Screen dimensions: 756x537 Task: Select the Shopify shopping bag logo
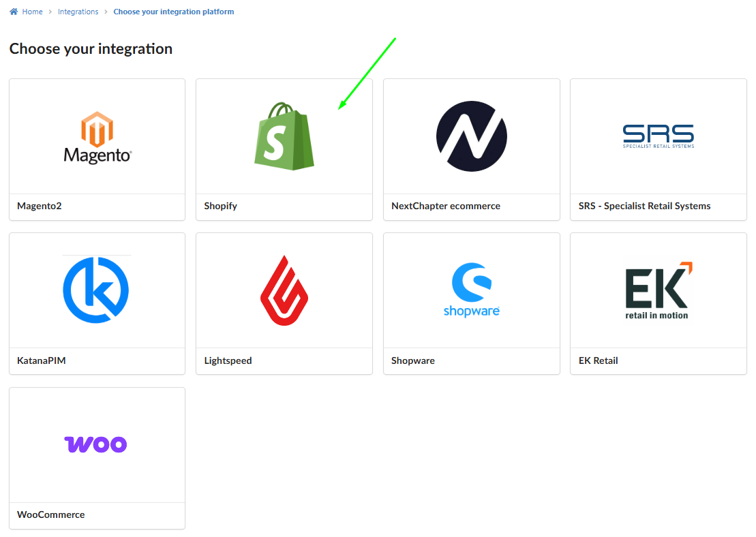284,136
